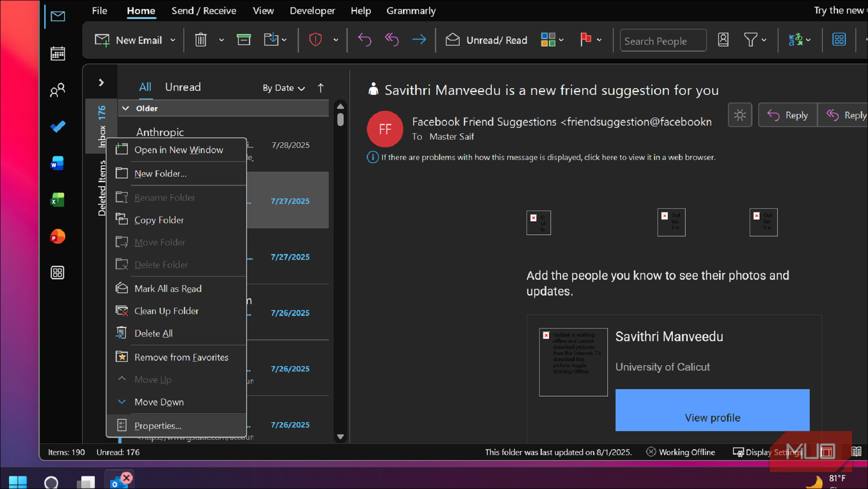This screenshot has height=489, width=868.
Task: Delete the email using the trash icon
Action: (x=201, y=40)
